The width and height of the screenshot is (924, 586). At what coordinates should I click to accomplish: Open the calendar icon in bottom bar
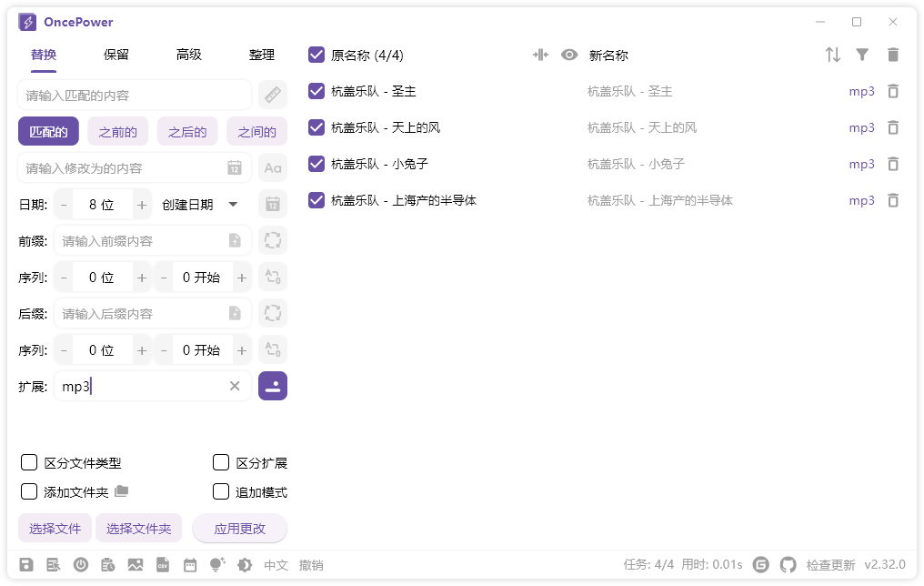click(192, 564)
